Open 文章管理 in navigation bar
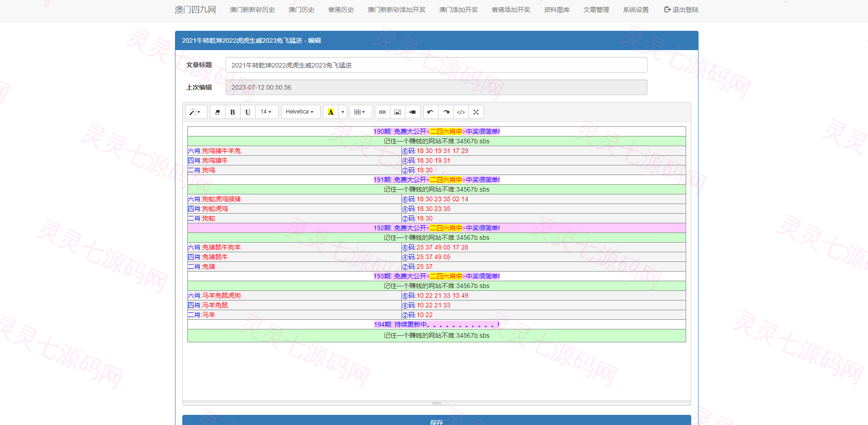The image size is (868, 425). click(x=596, y=10)
